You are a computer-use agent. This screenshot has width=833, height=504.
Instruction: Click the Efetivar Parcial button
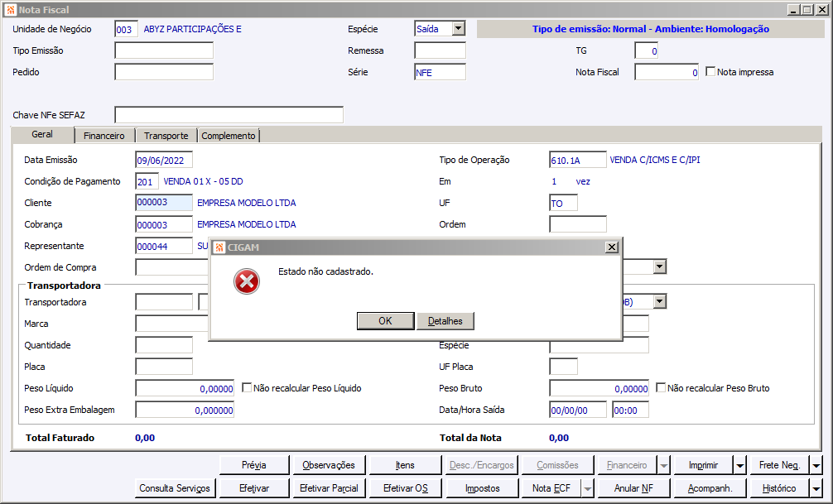[x=329, y=488]
